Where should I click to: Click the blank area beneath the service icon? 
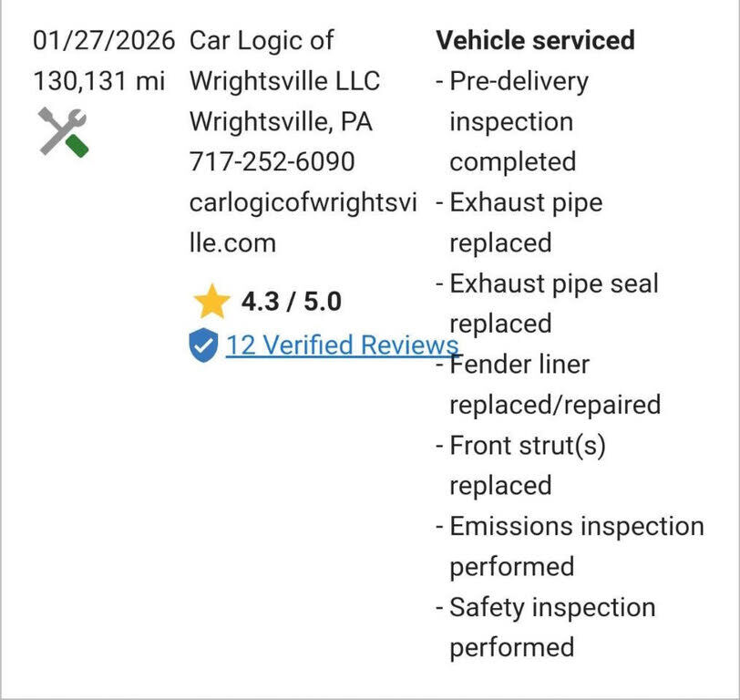tap(91, 410)
